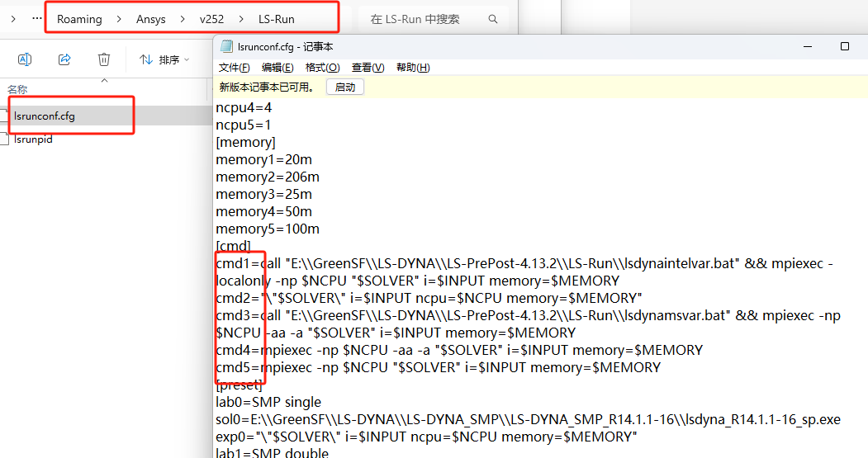Click the delete trash icon
The width and height of the screenshot is (868, 458).
tap(104, 59)
